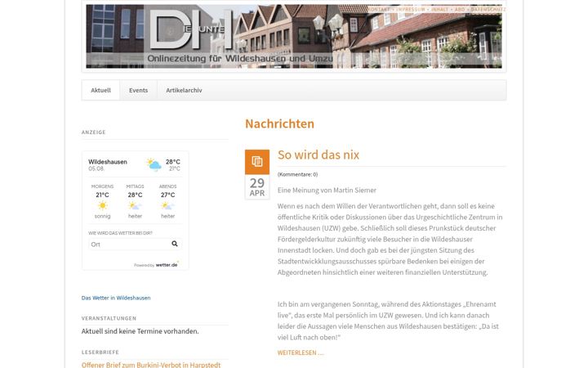
Task: Click the Weiterlesen link
Action: (301, 352)
